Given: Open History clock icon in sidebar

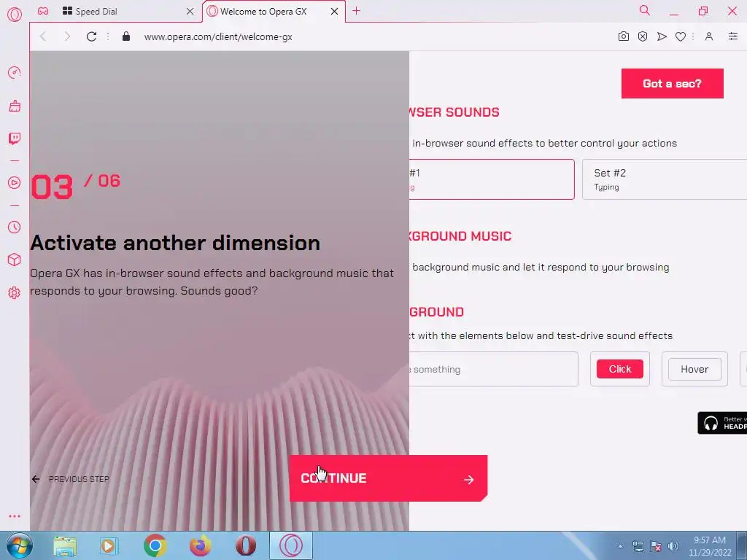Looking at the screenshot, I should point(15,227).
